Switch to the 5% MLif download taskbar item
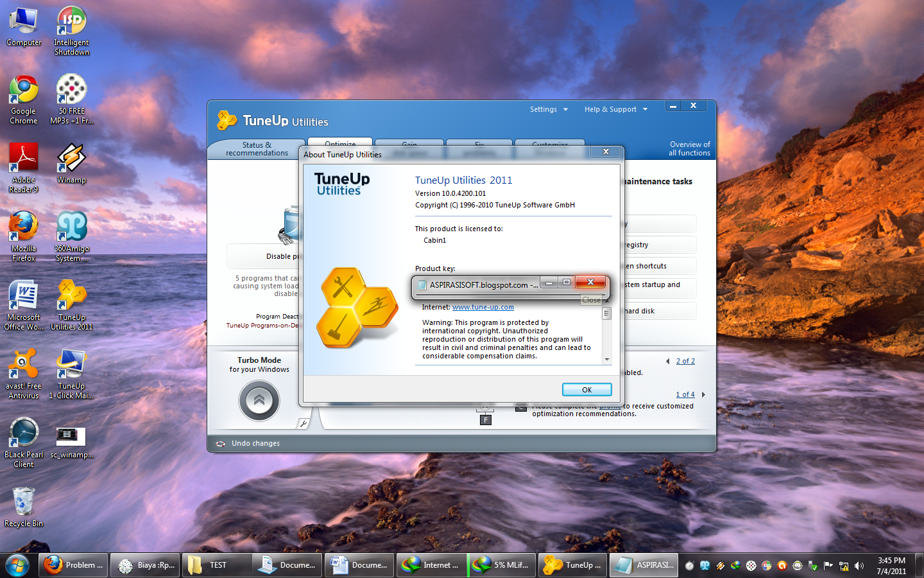This screenshot has height=578, width=924. [504, 565]
